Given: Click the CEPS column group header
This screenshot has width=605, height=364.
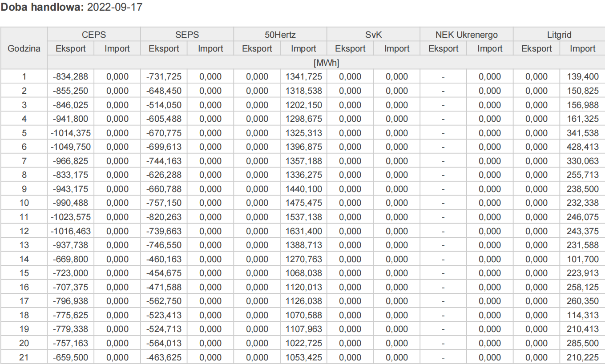Looking at the screenshot, I should click(x=94, y=35).
